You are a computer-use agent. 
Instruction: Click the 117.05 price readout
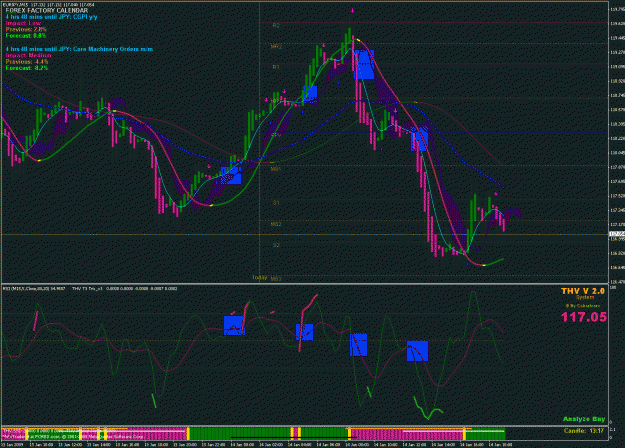[584, 317]
